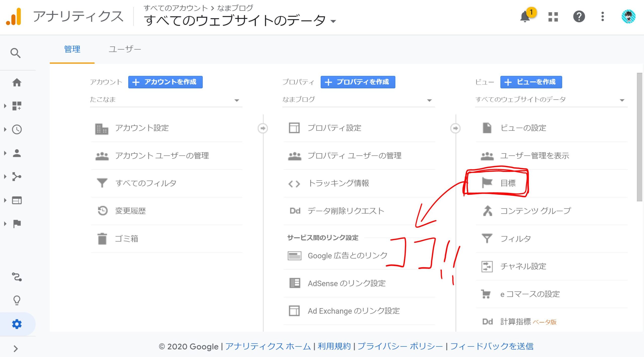Open アカウント設定
This screenshot has width=644, height=357.
coord(167,128)
